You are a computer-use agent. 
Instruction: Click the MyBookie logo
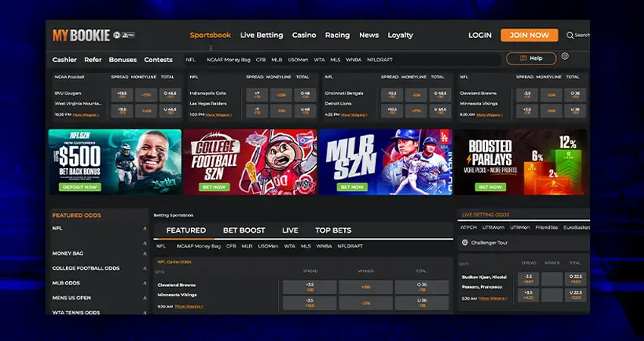pyautogui.click(x=81, y=36)
